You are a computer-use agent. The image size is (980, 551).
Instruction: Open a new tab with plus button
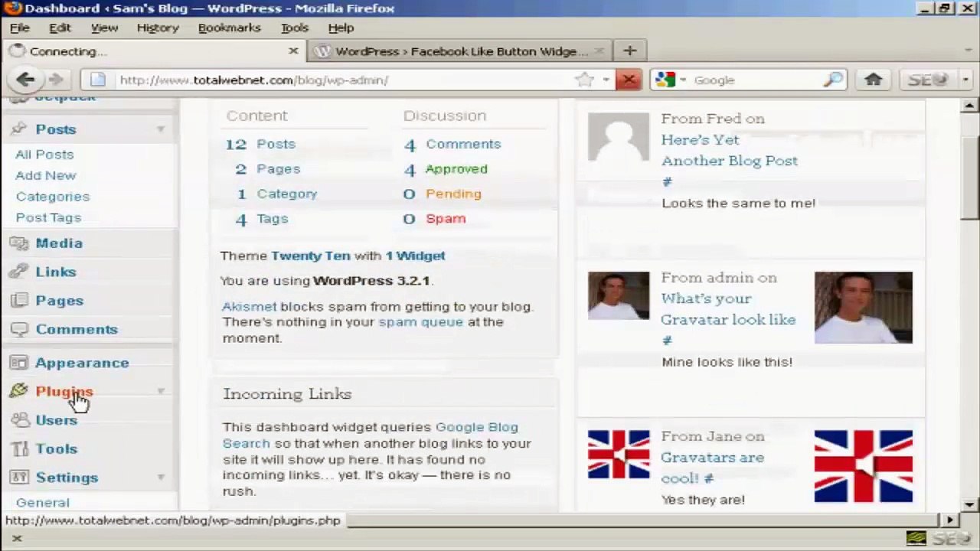click(x=629, y=51)
